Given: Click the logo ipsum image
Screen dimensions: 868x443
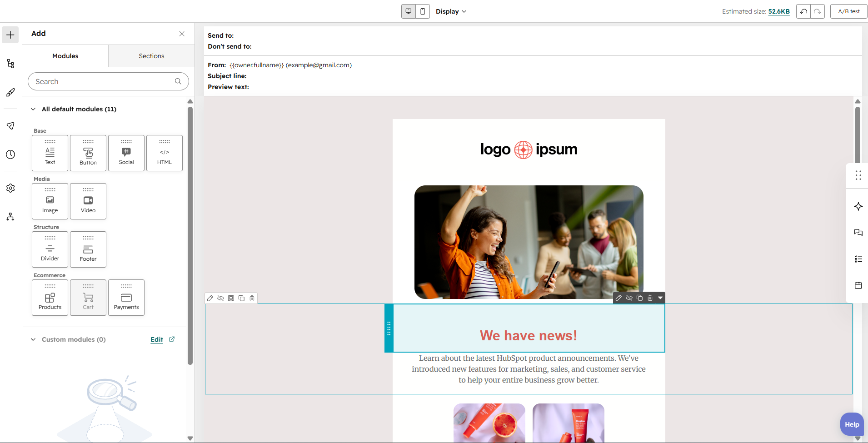Looking at the screenshot, I should [x=529, y=149].
